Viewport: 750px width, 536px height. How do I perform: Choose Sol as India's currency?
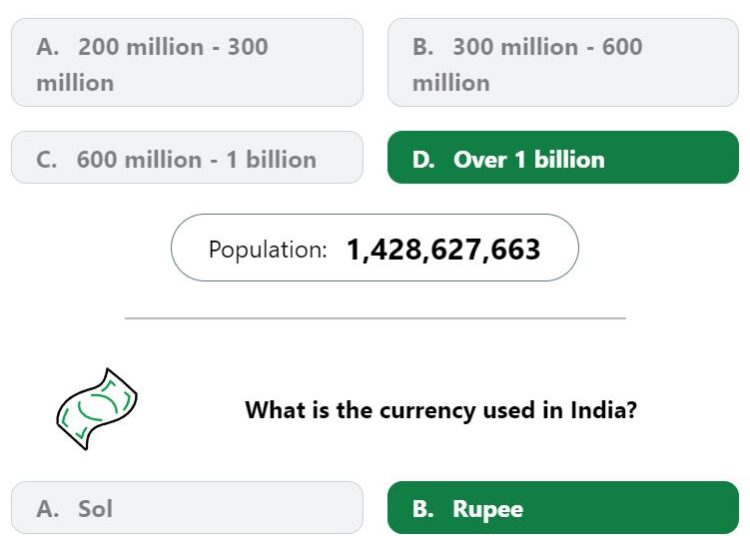(x=187, y=508)
